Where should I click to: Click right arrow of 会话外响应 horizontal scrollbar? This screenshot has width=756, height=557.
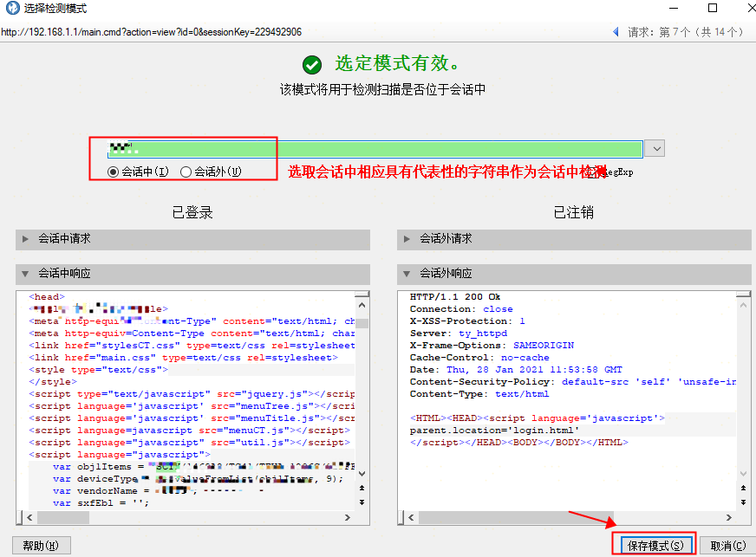[x=728, y=517]
